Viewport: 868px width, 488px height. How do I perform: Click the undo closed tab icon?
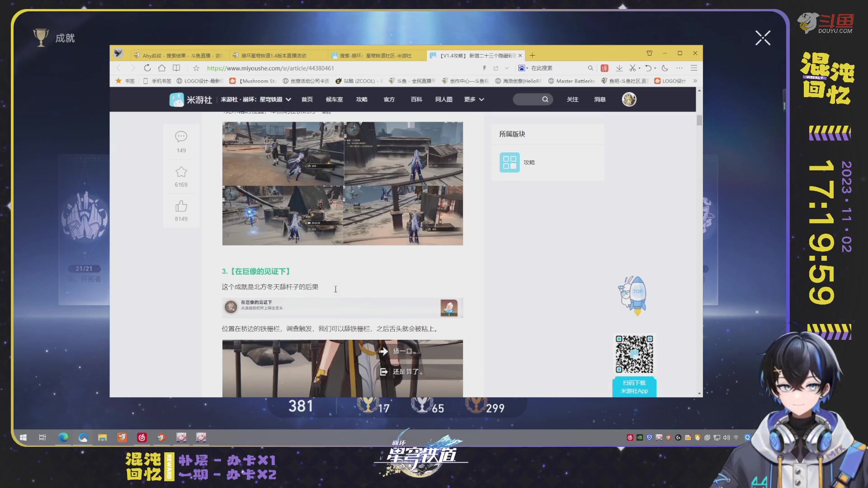click(648, 68)
